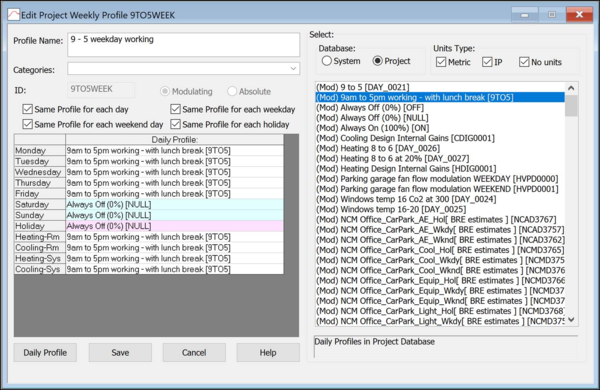This screenshot has height=390, width=600.
Task: Disable the Metric units checkbox
Action: point(441,62)
